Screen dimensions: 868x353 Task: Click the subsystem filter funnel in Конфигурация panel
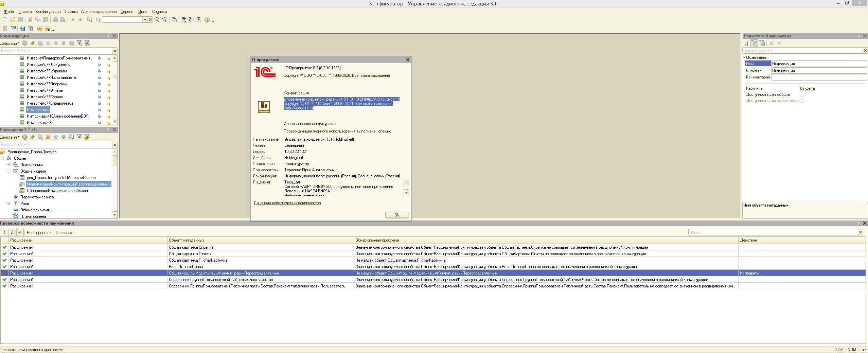[79, 43]
